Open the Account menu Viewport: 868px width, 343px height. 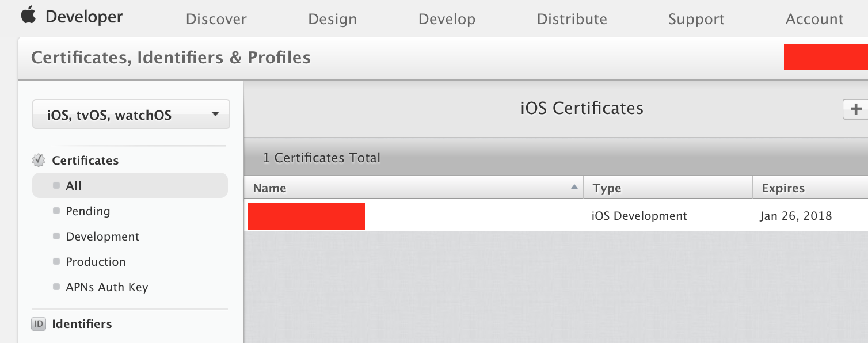(x=814, y=19)
